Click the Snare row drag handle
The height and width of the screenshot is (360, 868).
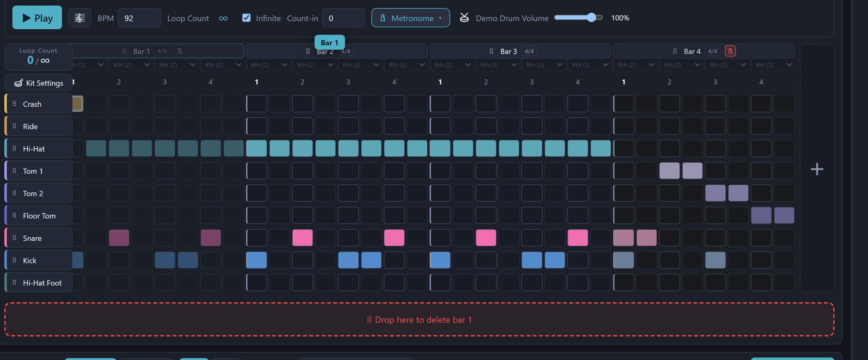14,237
